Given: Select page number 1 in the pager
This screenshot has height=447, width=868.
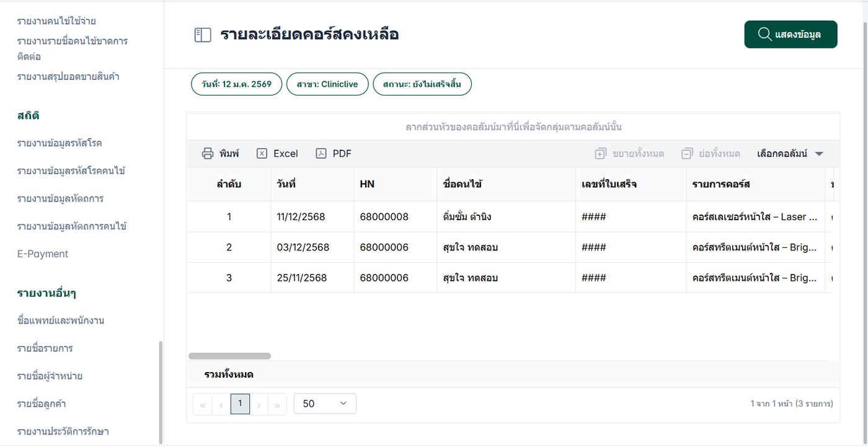Looking at the screenshot, I should 240,404.
